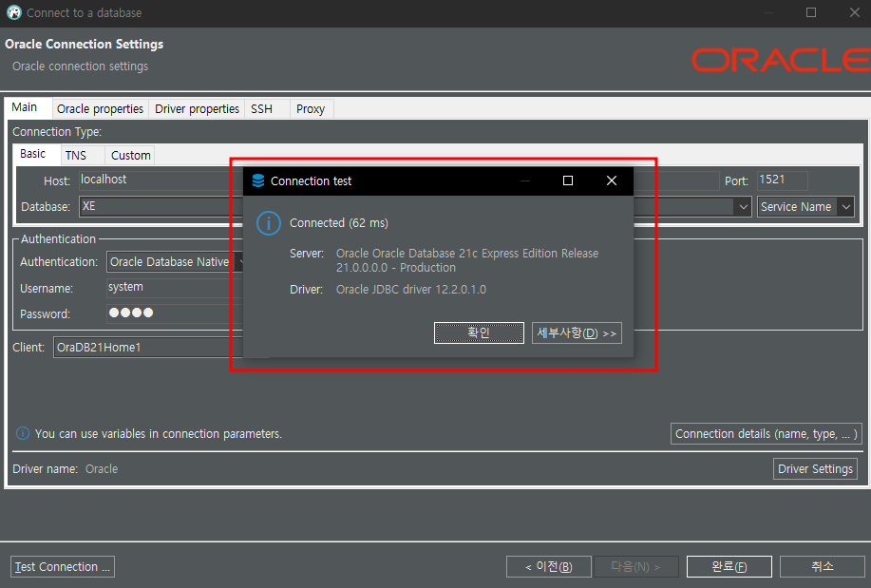This screenshot has height=588, width=871.
Task: Click the Oracle Database 21c Express Edition text
Action: pyautogui.click(x=467, y=260)
